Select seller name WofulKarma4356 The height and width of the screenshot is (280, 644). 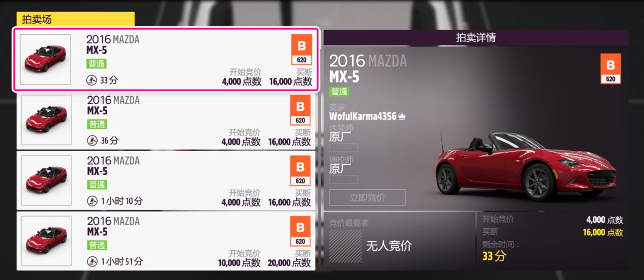click(x=363, y=116)
